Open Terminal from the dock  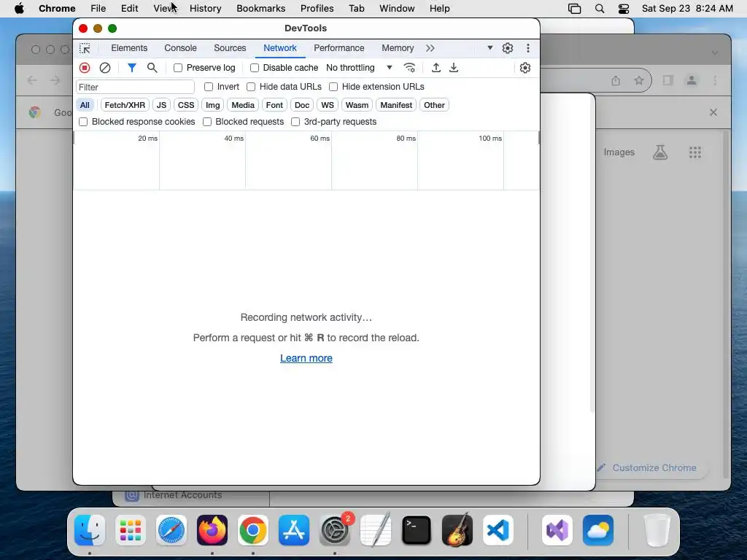click(417, 530)
